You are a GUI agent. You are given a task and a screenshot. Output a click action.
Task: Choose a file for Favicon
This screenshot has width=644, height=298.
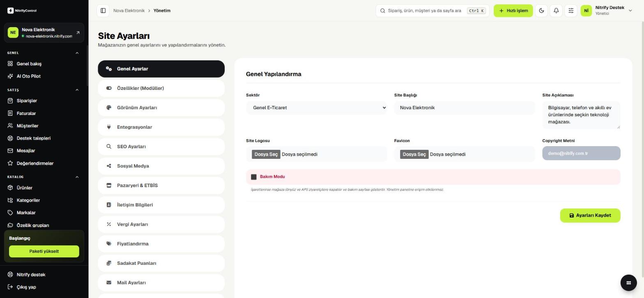(414, 154)
